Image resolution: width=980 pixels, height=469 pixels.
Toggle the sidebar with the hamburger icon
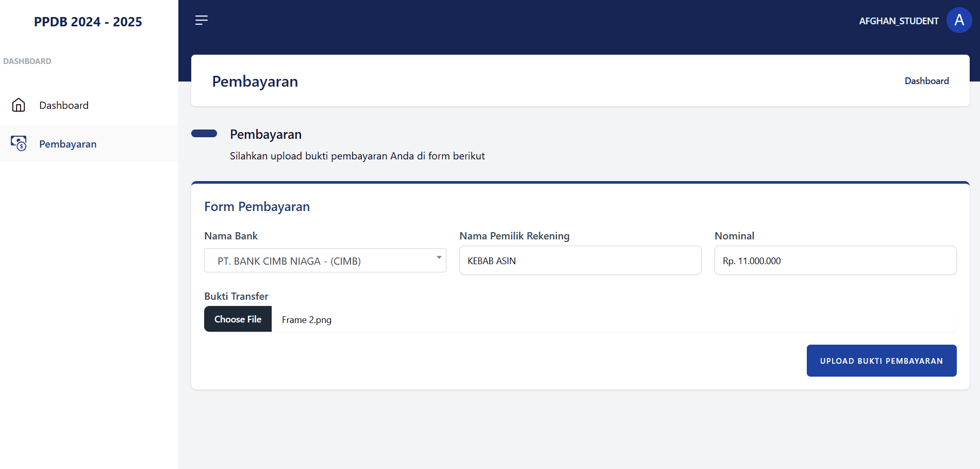201,20
